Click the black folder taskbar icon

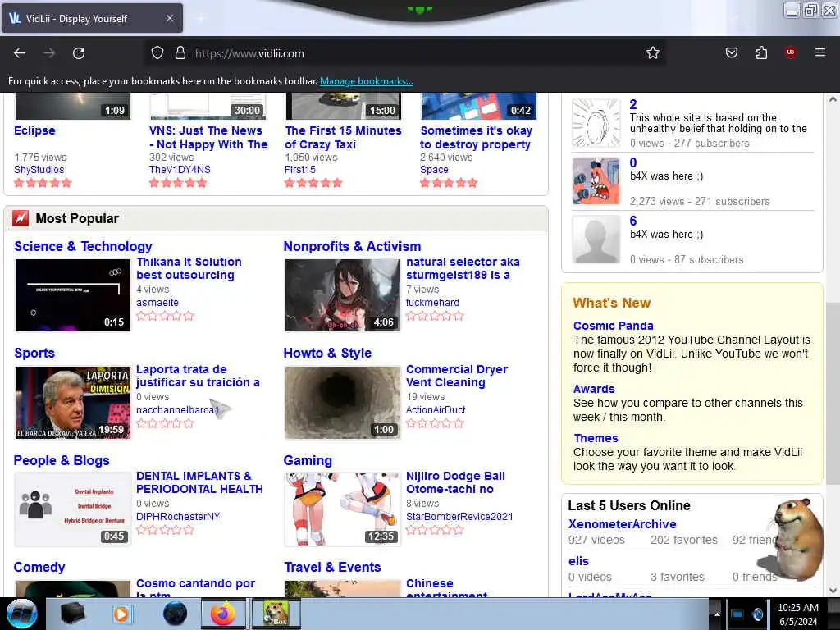(x=72, y=614)
